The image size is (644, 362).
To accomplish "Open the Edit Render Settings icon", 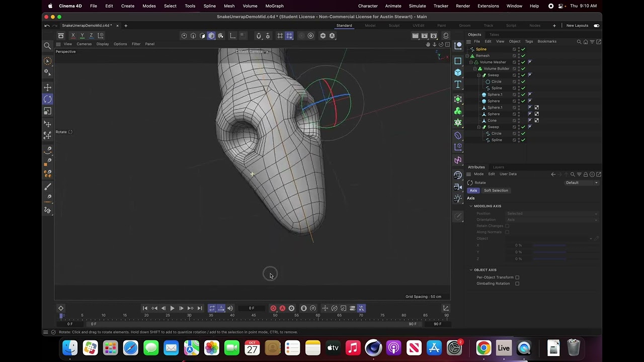I will tap(434, 36).
